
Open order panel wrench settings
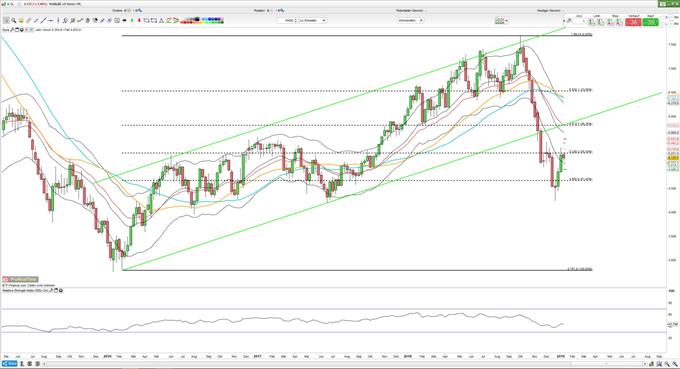(x=569, y=21)
